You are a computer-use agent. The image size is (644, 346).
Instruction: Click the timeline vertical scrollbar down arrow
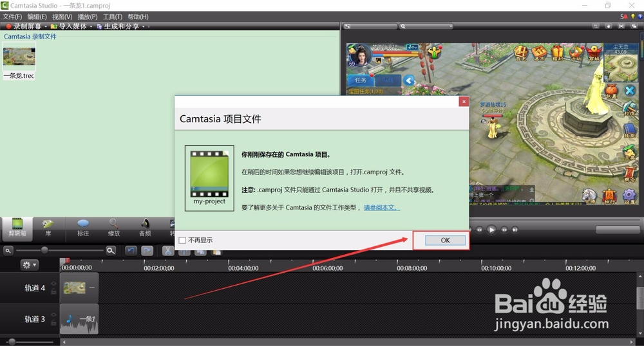pyautogui.click(x=640, y=333)
